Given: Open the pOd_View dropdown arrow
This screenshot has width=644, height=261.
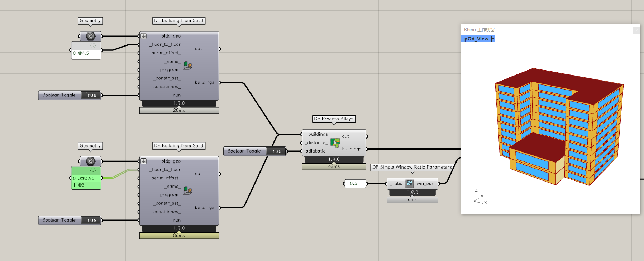Looking at the screenshot, I should pyautogui.click(x=493, y=39).
